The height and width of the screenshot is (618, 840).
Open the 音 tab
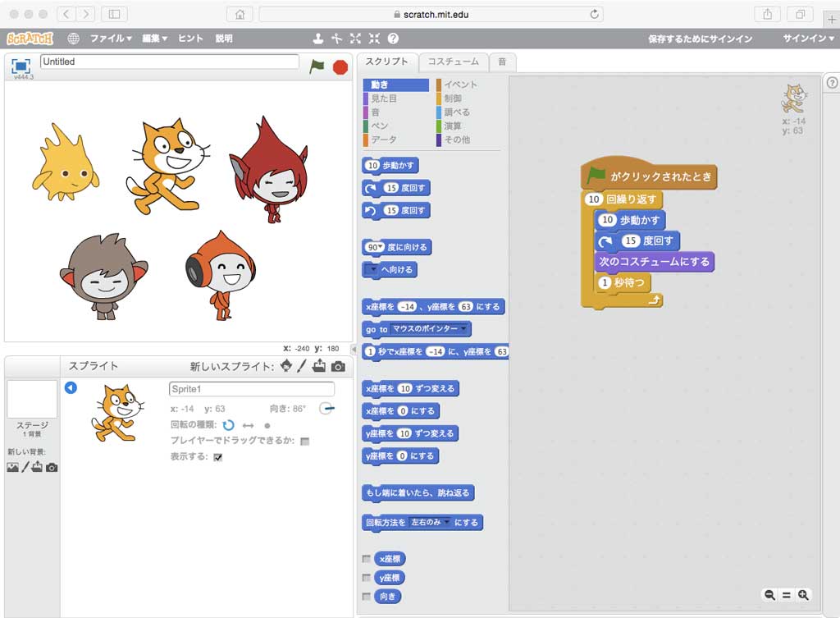point(501,62)
